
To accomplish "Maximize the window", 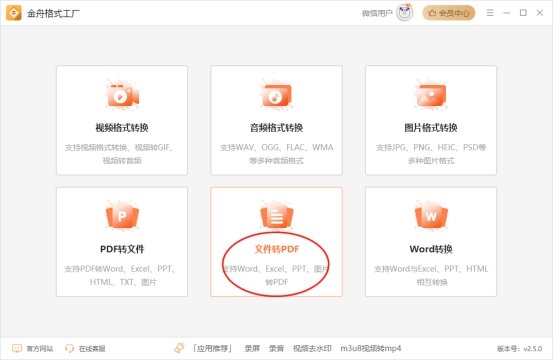I will 523,13.
